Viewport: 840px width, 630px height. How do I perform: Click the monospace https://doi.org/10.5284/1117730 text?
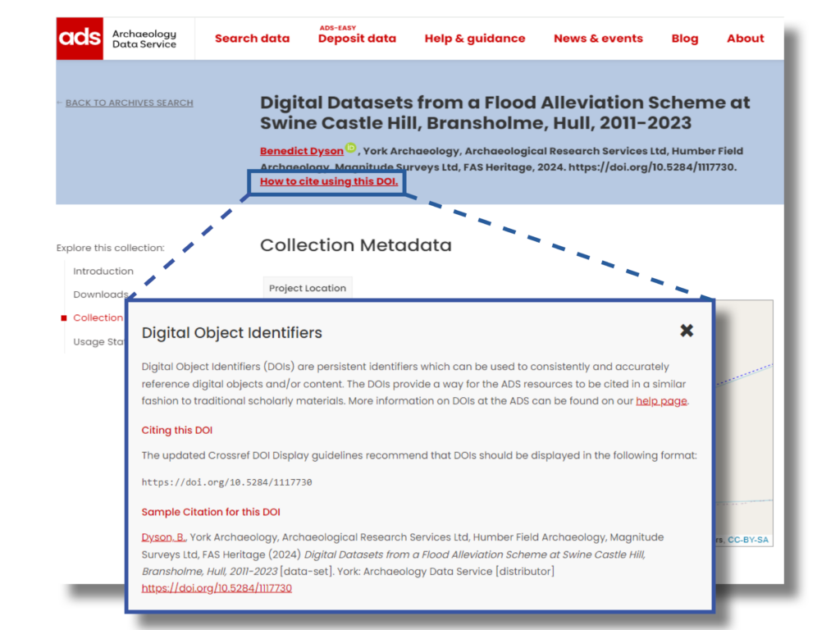tap(226, 482)
